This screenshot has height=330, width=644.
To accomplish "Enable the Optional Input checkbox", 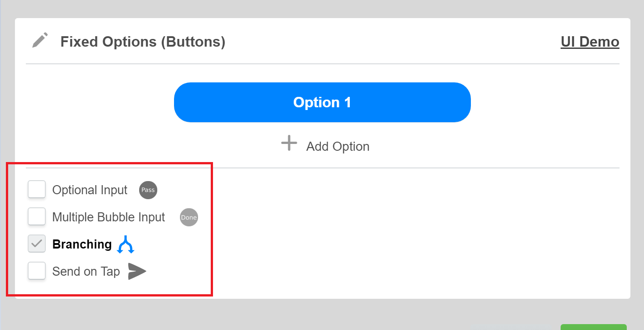I will coord(37,190).
